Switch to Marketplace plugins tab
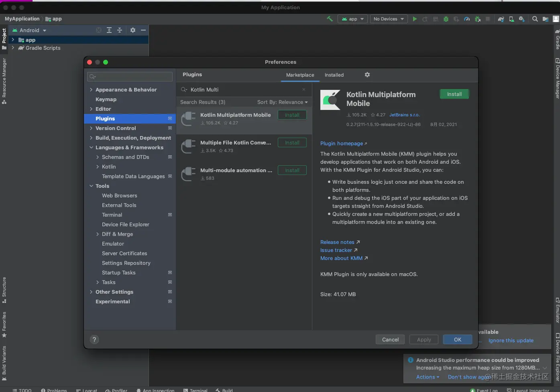The image size is (560, 392). [300, 75]
